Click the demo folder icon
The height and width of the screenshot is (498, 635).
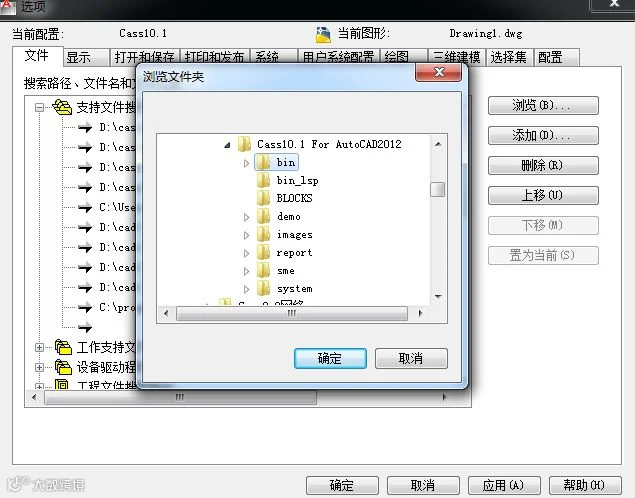pyautogui.click(x=263, y=216)
